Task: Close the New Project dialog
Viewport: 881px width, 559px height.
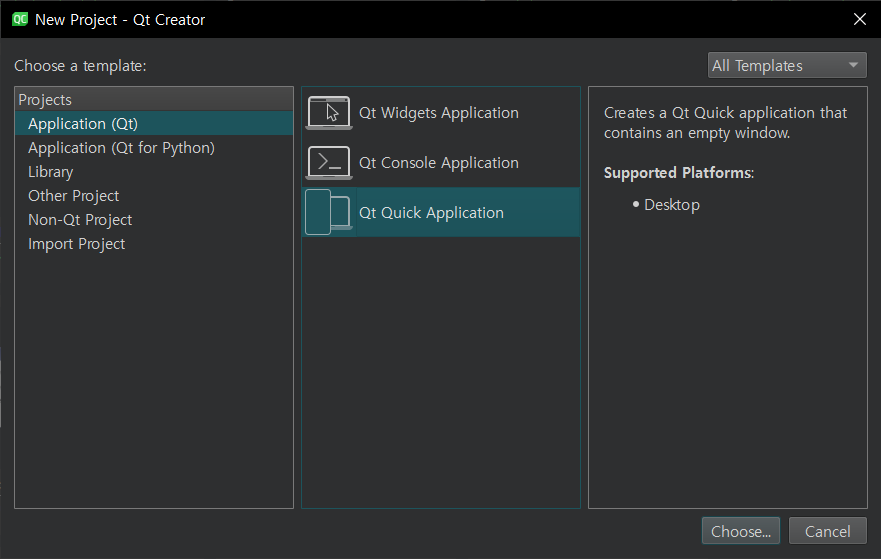Action: click(x=860, y=20)
